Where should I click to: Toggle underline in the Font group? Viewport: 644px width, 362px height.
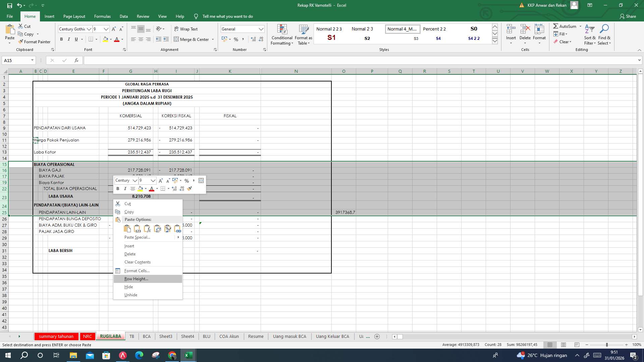(76, 39)
